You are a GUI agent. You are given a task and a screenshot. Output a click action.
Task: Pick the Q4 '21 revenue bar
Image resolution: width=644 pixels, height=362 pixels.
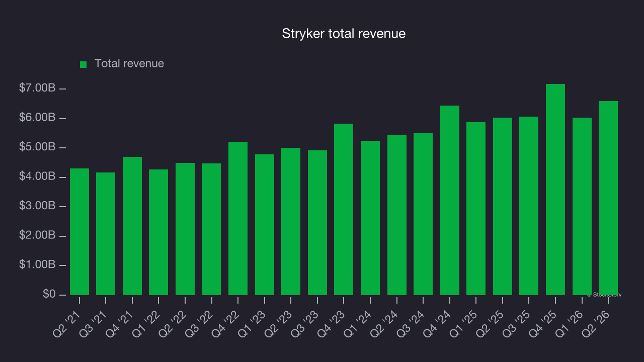(x=132, y=226)
